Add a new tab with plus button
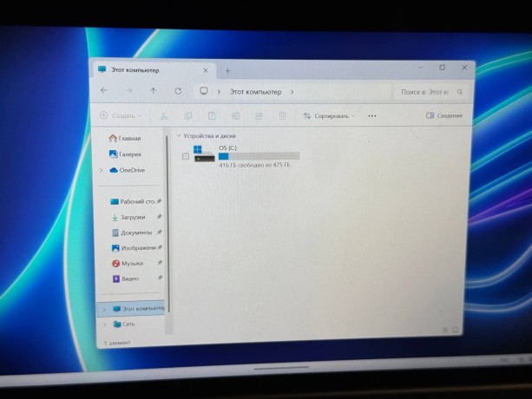This screenshot has width=532, height=399. [x=228, y=70]
